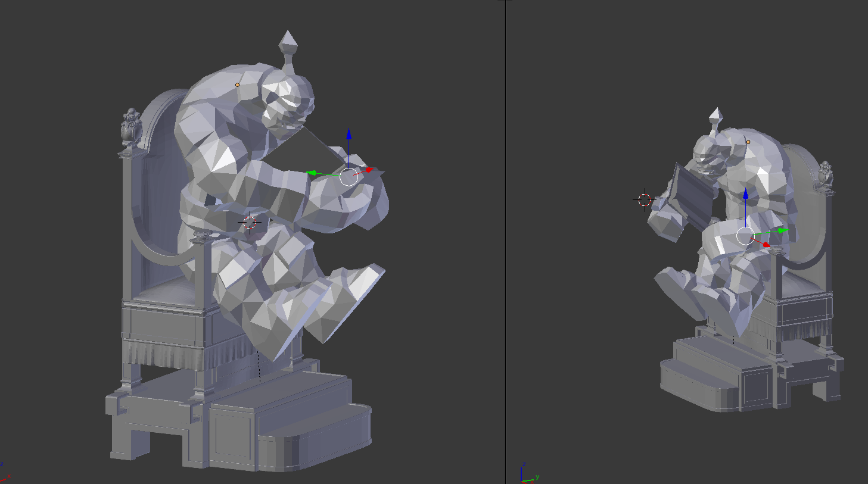This screenshot has height=484, width=868.
Task: Select the white manipulator circle in right viewport
Action: 745,236
